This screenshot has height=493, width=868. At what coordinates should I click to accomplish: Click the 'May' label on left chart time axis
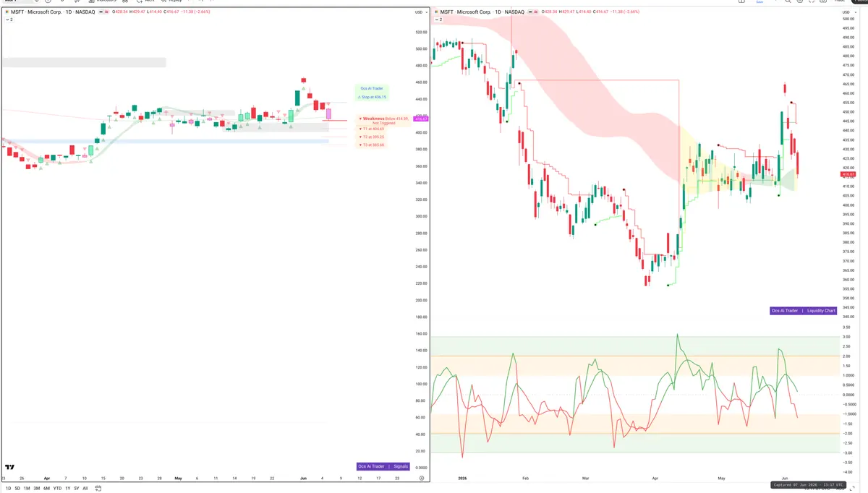[177, 478]
